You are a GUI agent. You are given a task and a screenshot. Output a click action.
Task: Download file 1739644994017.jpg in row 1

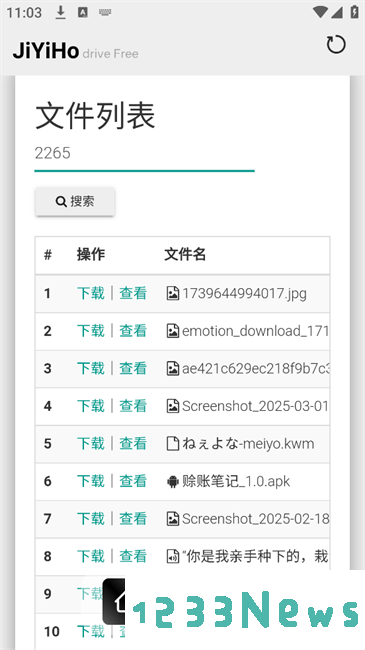pyautogui.click(x=90, y=293)
